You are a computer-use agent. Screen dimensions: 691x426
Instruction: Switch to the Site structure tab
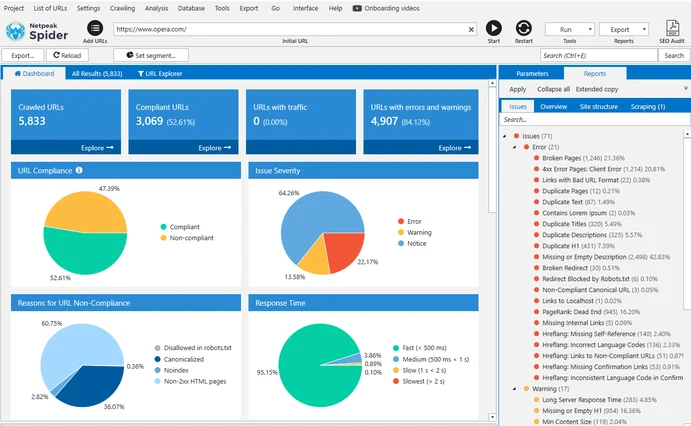tap(599, 106)
